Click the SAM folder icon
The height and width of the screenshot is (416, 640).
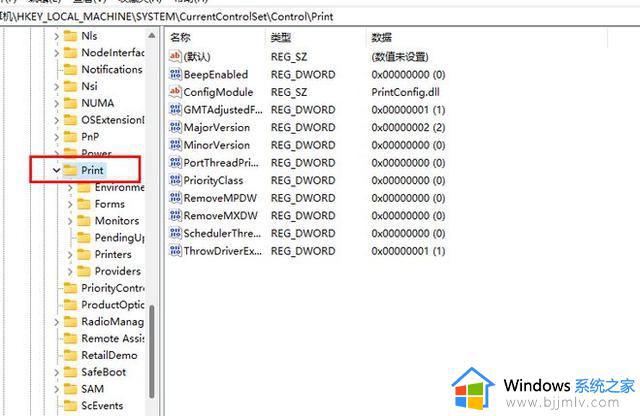[x=70, y=389]
